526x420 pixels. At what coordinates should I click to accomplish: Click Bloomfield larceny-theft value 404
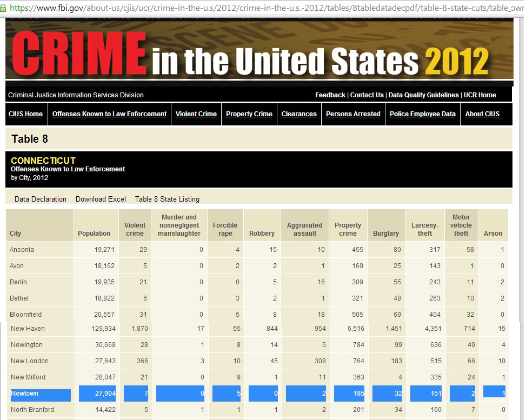pyautogui.click(x=435, y=315)
